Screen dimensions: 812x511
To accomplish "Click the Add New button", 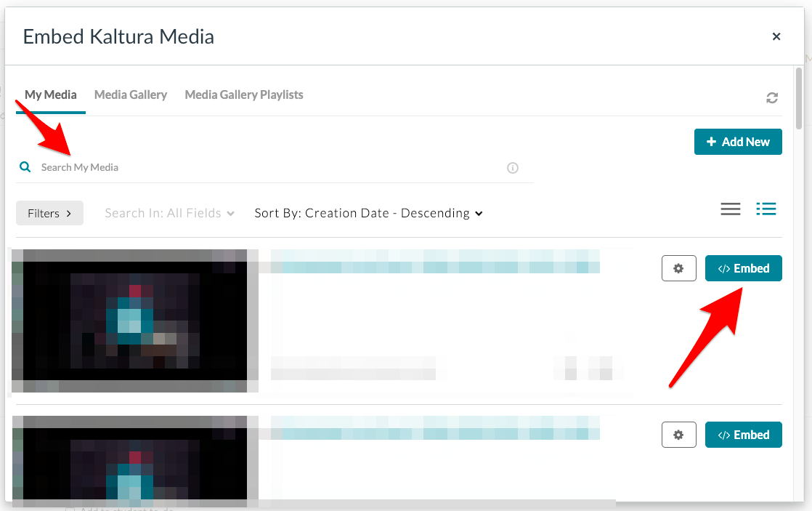I will (738, 142).
